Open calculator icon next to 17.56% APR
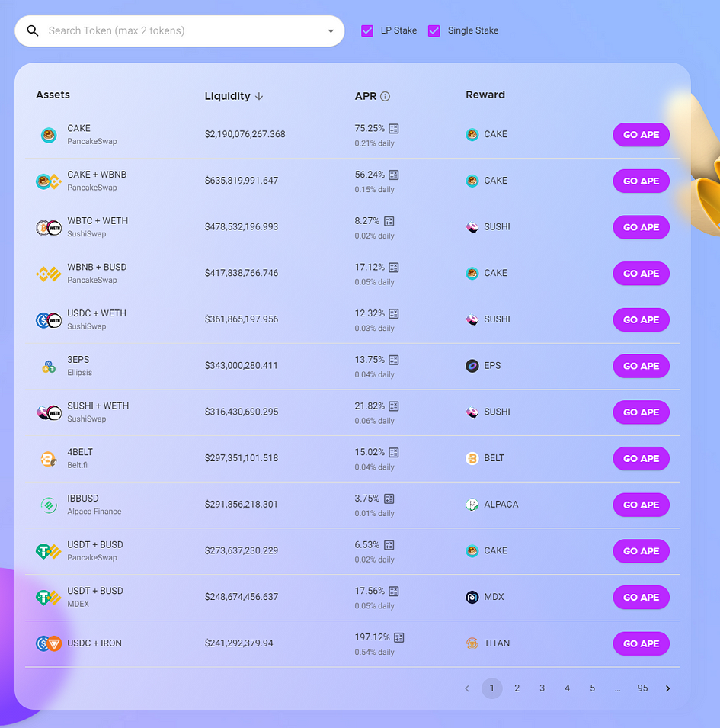Screen dimensions: 720x728 pos(394,591)
